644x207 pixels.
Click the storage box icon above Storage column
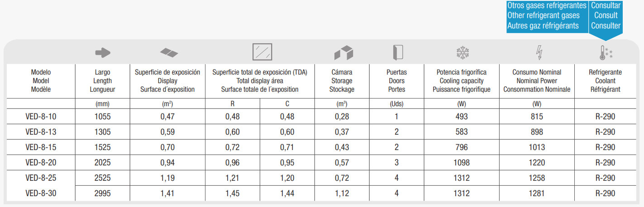[x=343, y=52]
